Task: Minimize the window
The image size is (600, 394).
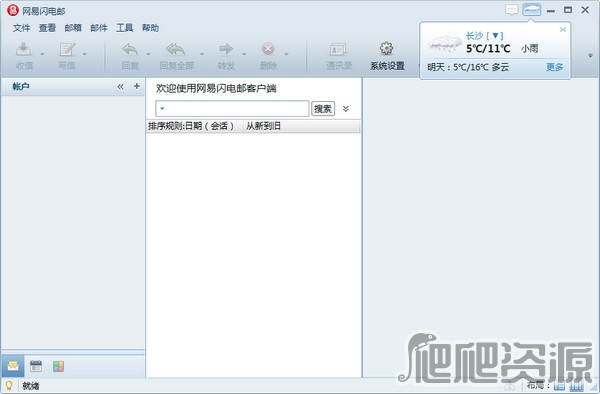Action: 551,11
